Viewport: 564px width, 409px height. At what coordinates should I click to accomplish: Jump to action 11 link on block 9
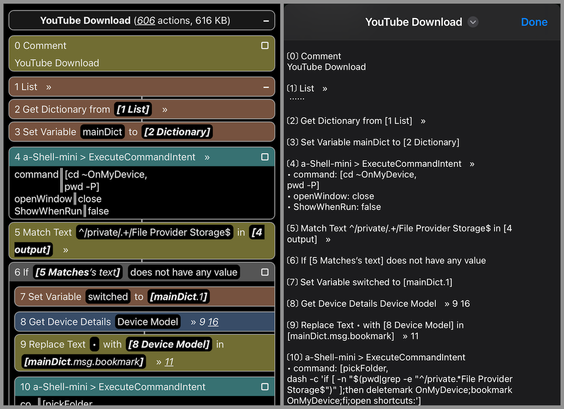pos(169,362)
